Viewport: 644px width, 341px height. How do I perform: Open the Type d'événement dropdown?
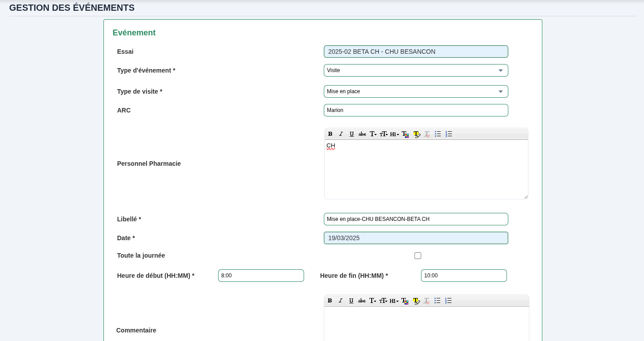tap(416, 70)
